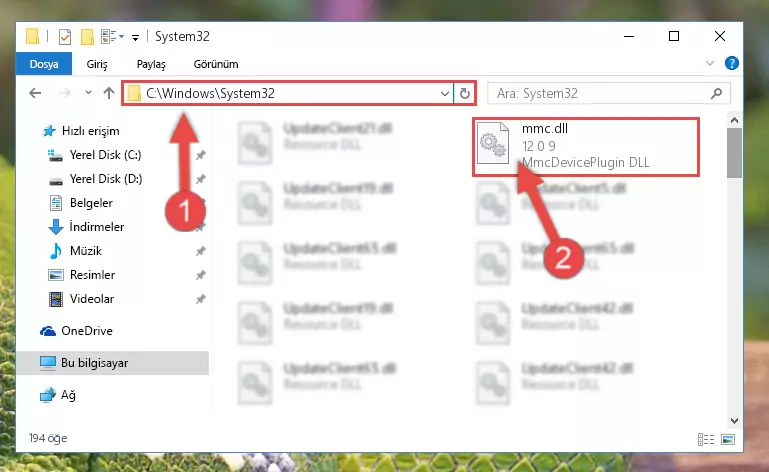Open İndirmeler in quick access

[x=97, y=227]
